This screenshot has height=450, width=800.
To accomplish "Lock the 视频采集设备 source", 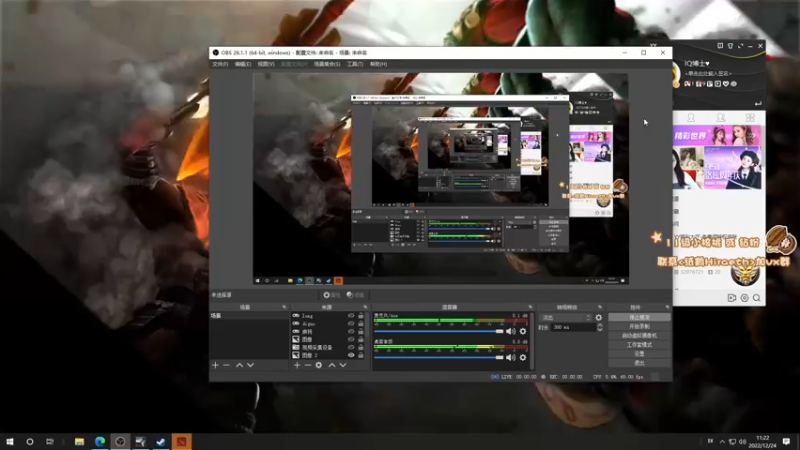I will pos(361,347).
